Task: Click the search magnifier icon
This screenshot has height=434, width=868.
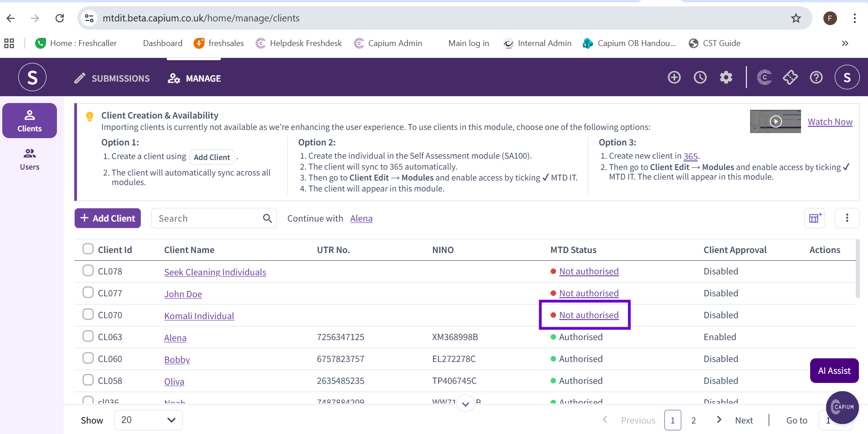Action: point(267,218)
